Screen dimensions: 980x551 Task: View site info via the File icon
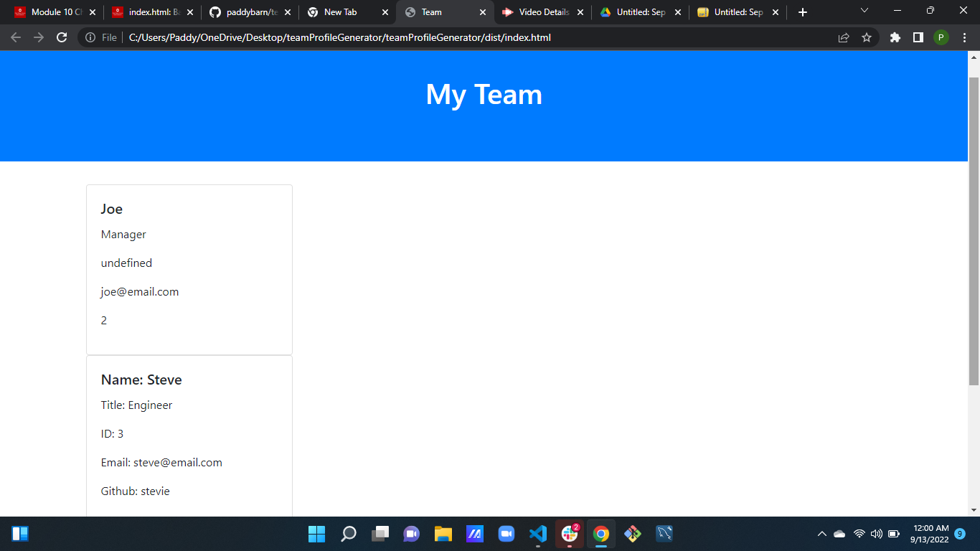point(90,37)
